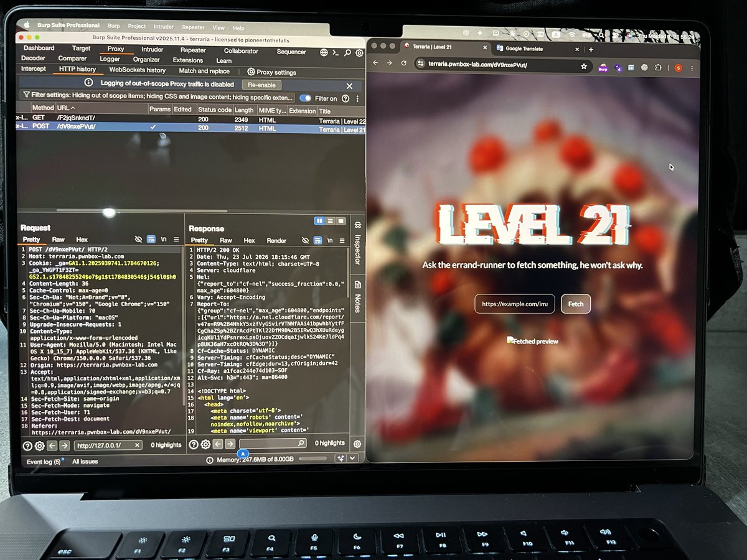This screenshot has height=560, width=747.
Task: Open Proxy settings gear
Action: [251, 72]
